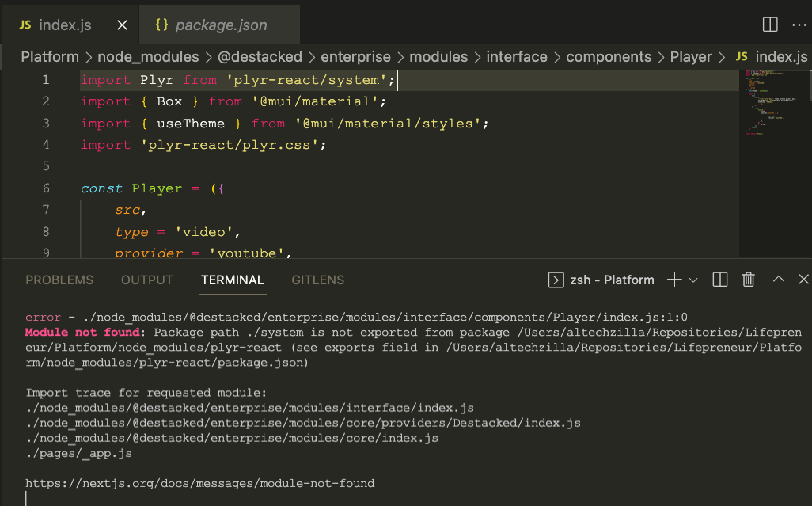Open the modules breadcrumb dropdown
Screen dimensions: 812x506
click(x=439, y=56)
